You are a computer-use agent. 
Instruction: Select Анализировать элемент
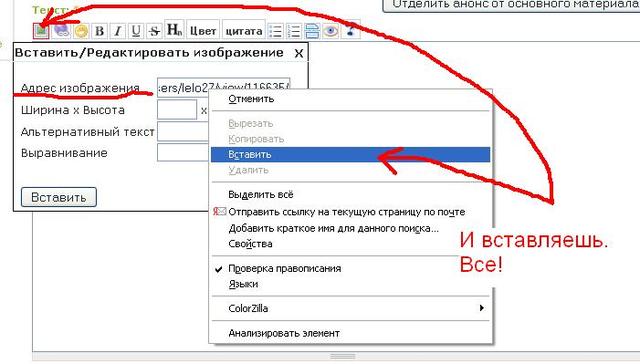coord(351,333)
